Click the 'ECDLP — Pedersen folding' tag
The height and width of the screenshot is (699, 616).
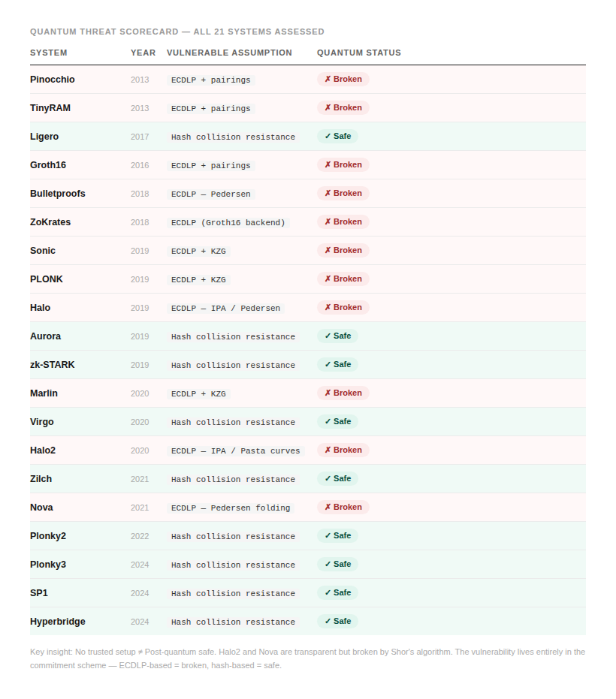point(231,508)
